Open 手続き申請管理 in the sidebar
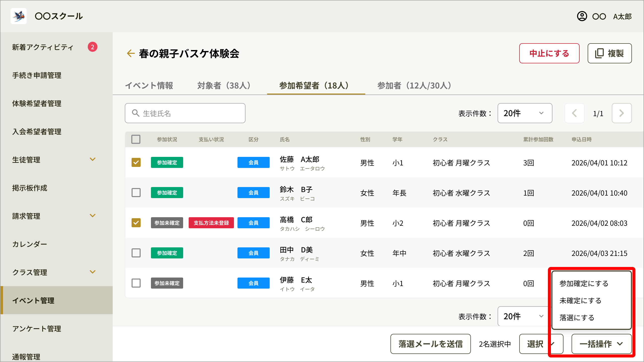Screen dimensions: 644x362 (x=37, y=75)
